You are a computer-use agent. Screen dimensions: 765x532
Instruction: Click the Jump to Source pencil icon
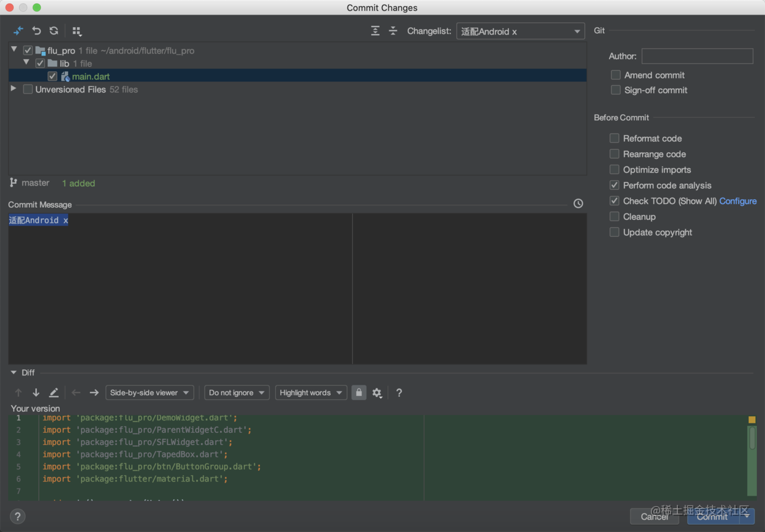click(x=54, y=393)
